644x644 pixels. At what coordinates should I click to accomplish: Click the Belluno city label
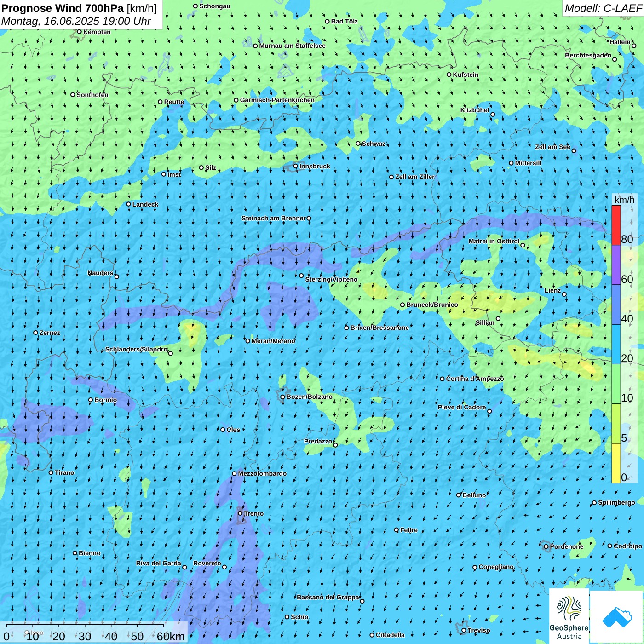(x=474, y=495)
